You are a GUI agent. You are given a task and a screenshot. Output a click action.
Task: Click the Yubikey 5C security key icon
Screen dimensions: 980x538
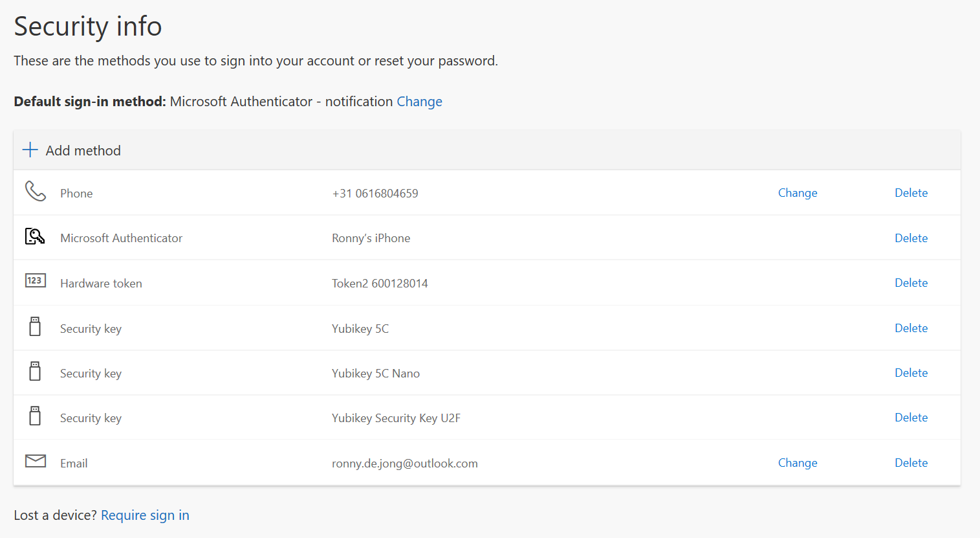pos(35,326)
